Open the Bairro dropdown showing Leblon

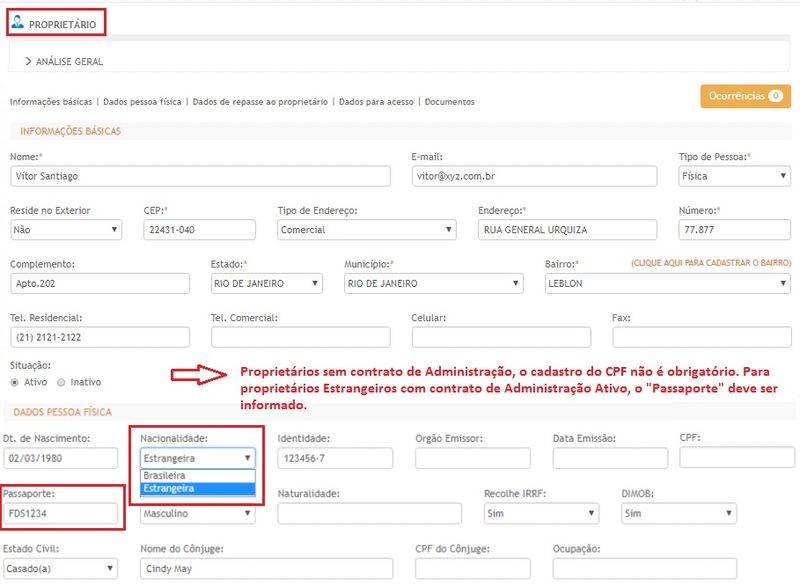tap(667, 283)
